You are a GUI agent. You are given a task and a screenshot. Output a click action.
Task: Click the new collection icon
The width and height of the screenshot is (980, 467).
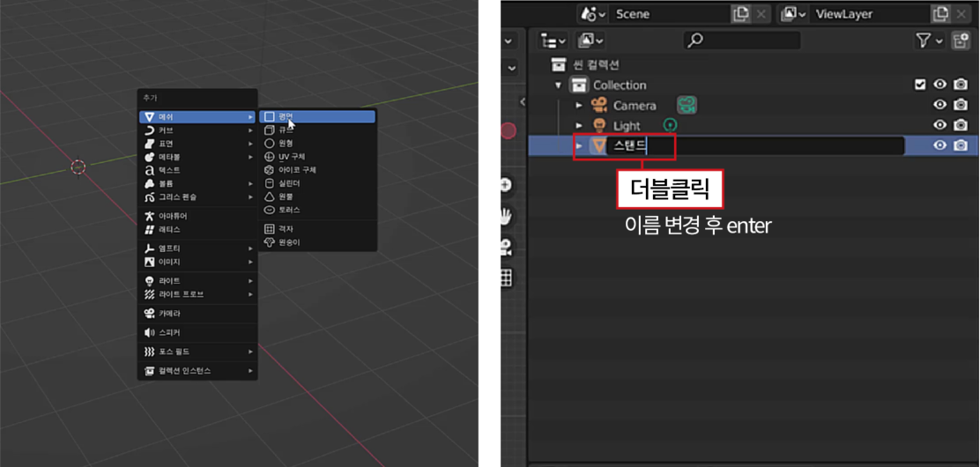pyautogui.click(x=960, y=41)
